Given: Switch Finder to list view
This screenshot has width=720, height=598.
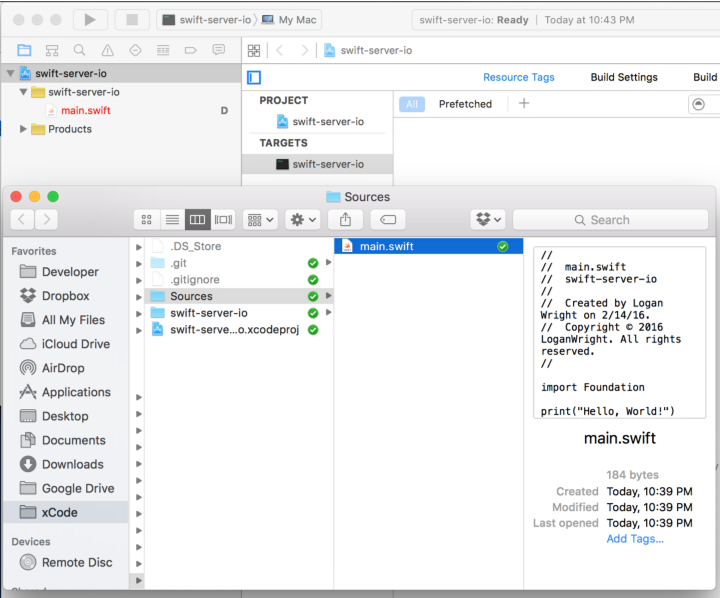Looking at the screenshot, I should point(172,220).
